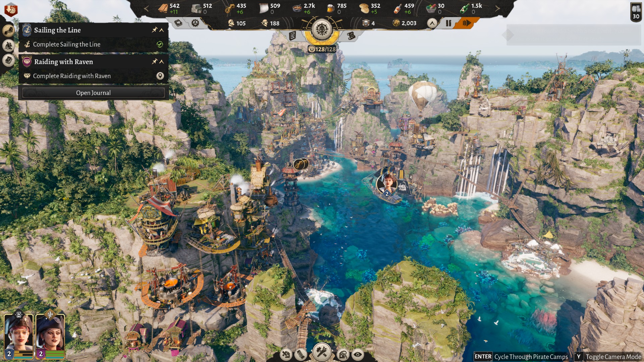This screenshot has width=644, height=362.
Task: Select the Complete Sailing the Line objective
Action: [x=93, y=44]
